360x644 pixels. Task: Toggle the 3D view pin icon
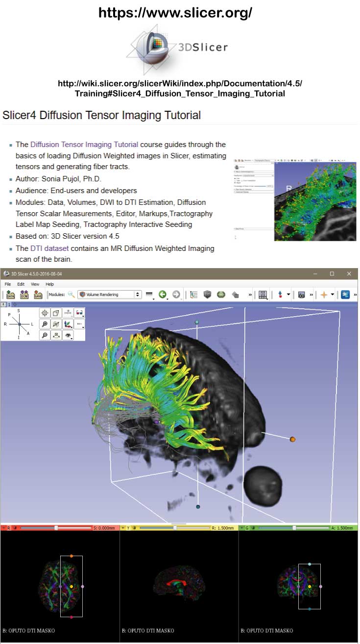click(x=4, y=304)
